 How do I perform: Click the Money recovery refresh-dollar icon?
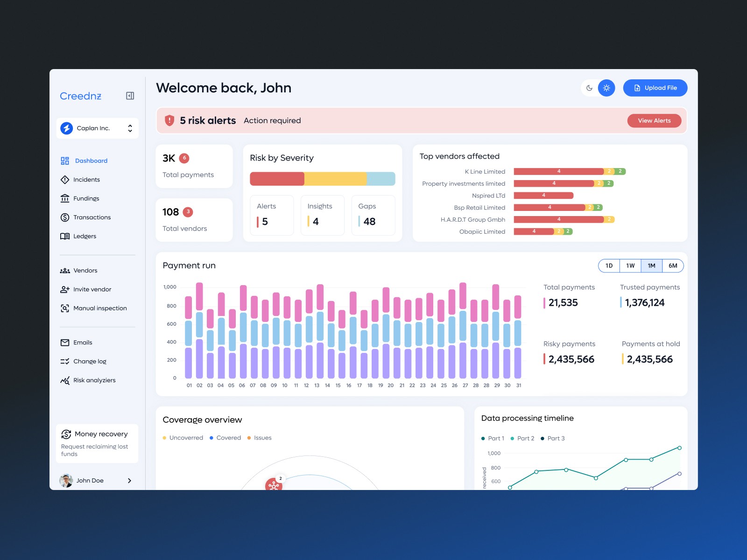[x=66, y=434]
